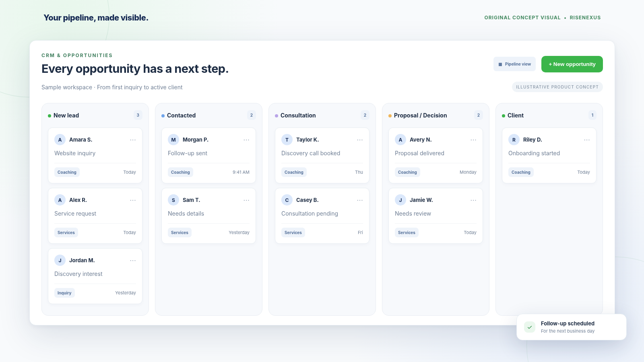Image resolution: width=644 pixels, height=362 pixels.
Task: Click the Inquiry tag on Jordan M. card
Action: tap(64, 293)
